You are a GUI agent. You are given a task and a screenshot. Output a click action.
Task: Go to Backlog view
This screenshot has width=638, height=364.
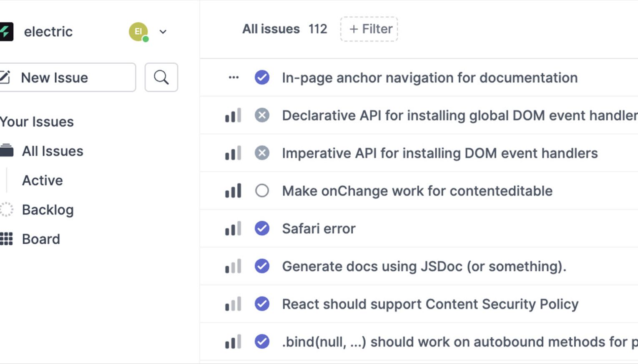pos(48,210)
